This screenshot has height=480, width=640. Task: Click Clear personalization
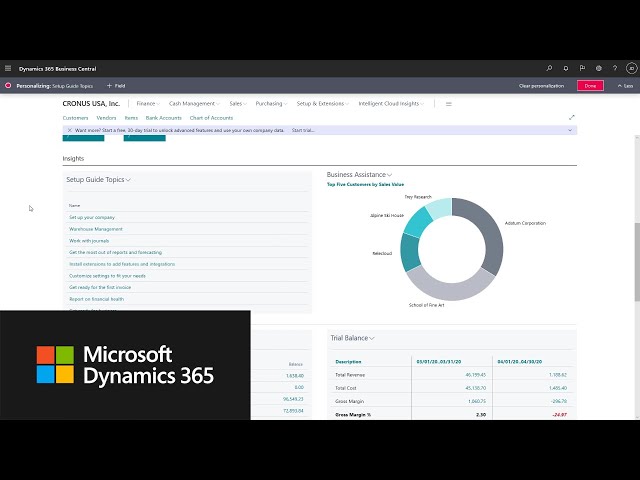(x=540, y=86)
